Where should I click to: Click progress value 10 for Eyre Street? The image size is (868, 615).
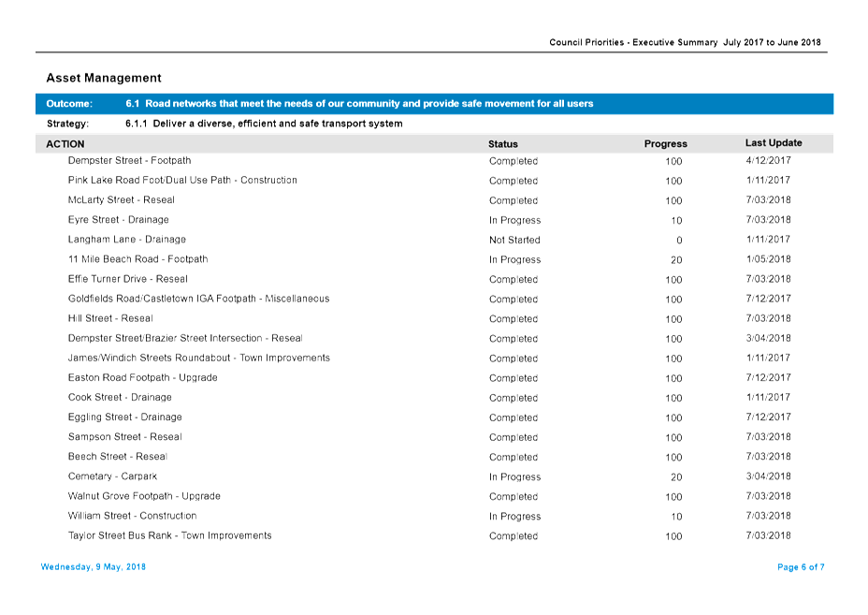pos(676,221)
